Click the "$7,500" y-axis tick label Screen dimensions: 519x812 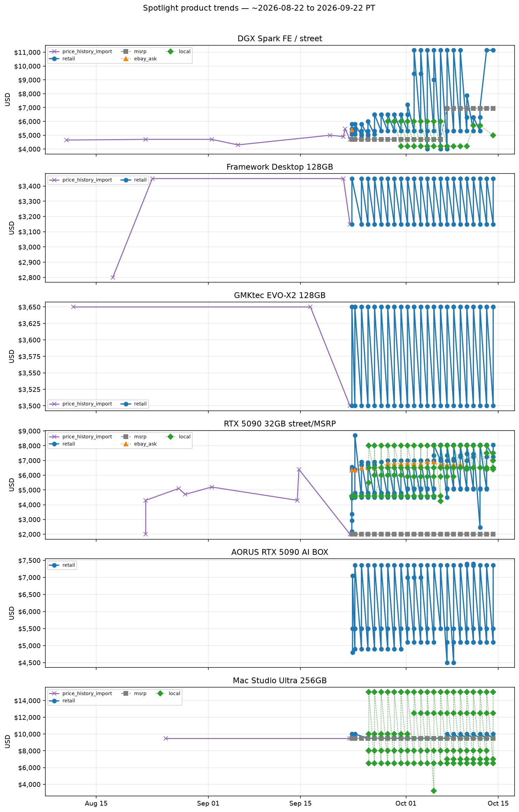point(29,561)
